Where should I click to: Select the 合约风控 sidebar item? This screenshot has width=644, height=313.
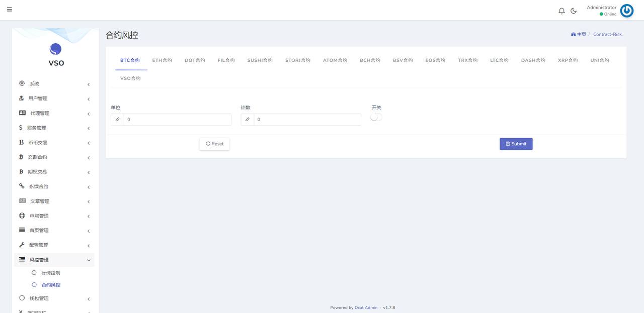pyautogui.click(x=50, y=285)
